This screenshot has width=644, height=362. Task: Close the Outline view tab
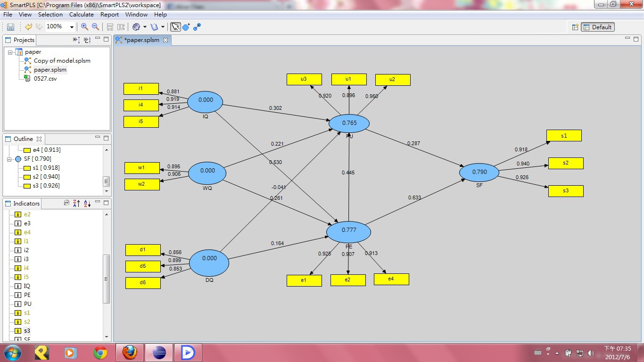pos(39,139)
